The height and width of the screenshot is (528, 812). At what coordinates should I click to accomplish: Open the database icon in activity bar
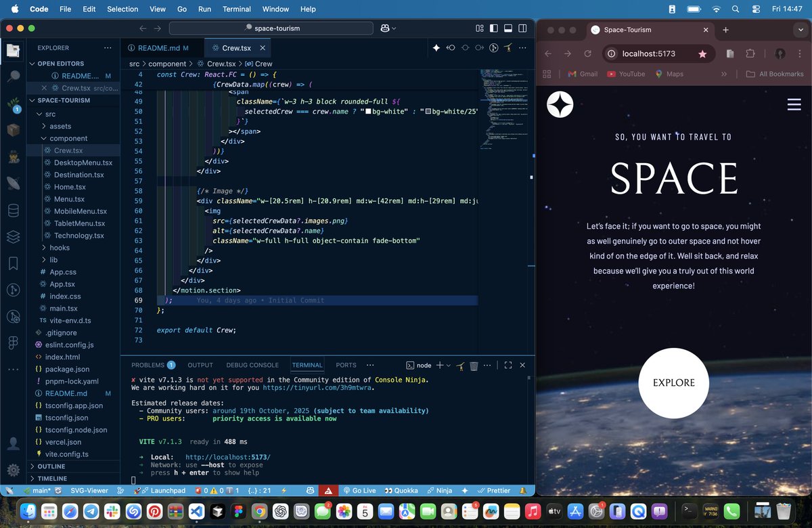[14, 210]
